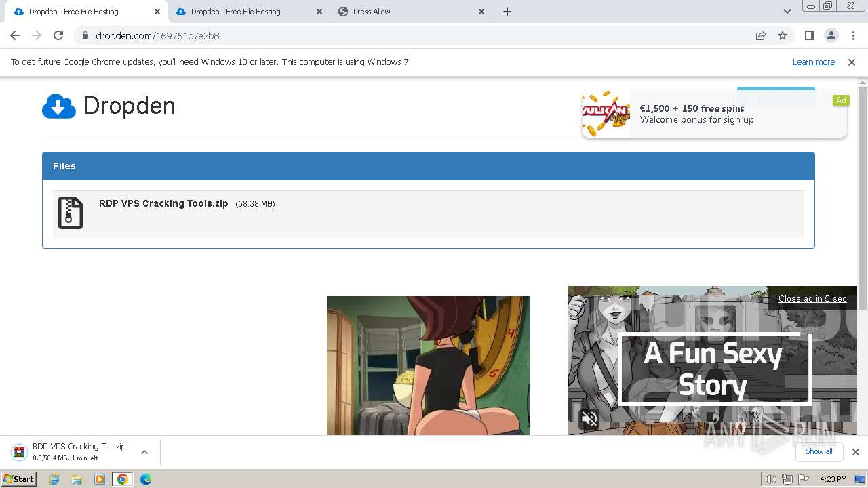Click the 4:23 PM clock
Image resolution: width=868 pixels, height=488 pixels.
833,479
